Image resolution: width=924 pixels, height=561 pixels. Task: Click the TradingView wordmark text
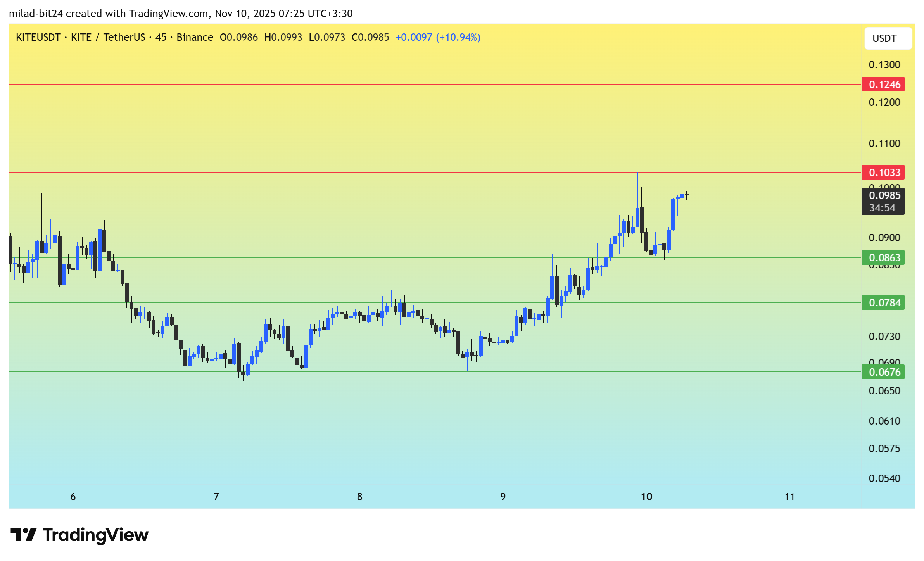(95, 535)
